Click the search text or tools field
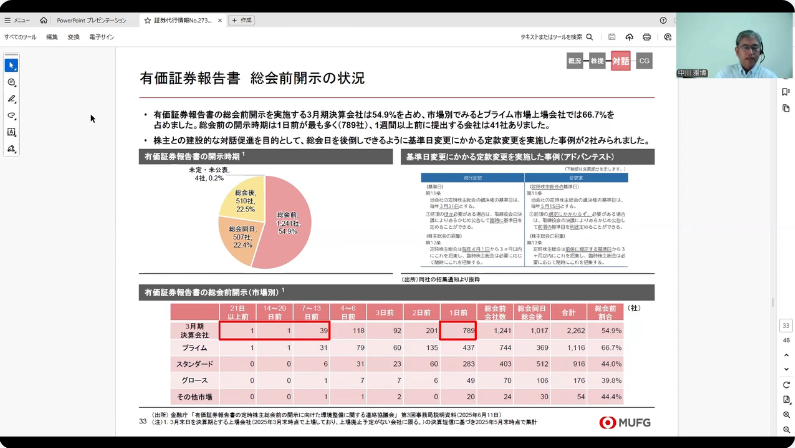795x448 pixels. (x=551, y=37)
